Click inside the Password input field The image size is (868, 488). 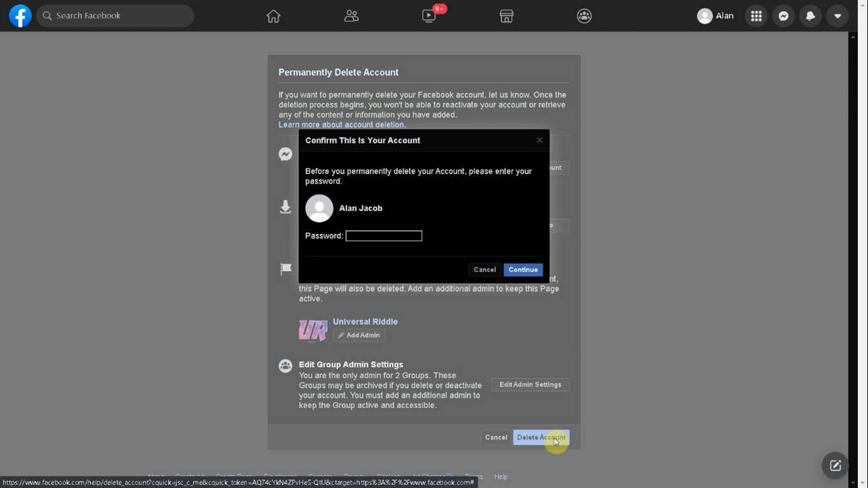coord(383,235)
